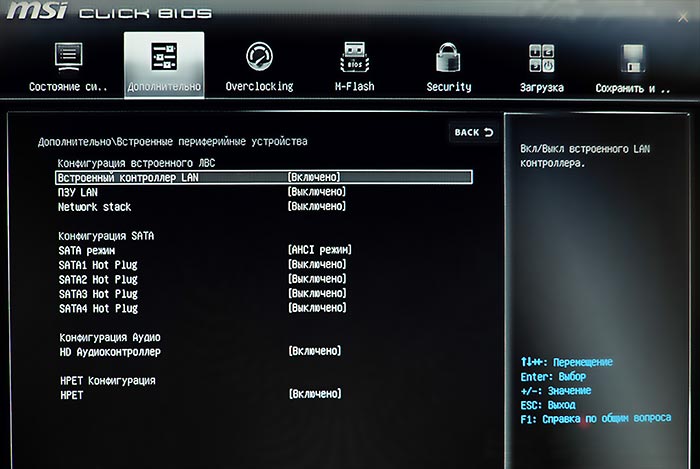Select the Встроенный контроллер LAN row label
This screenshot has height=469, width=700.
click(x=128, y=178)
